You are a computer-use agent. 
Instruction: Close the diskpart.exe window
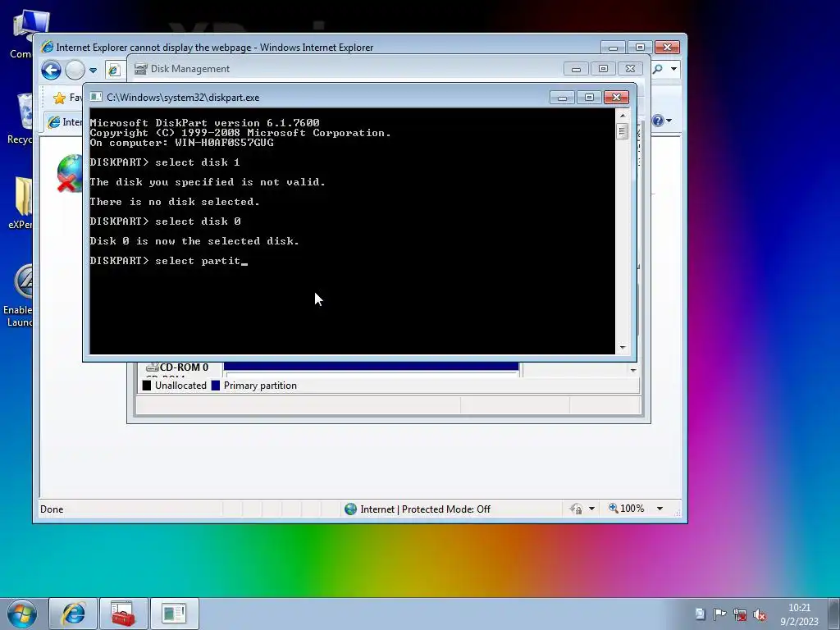[x=616, y=97]
